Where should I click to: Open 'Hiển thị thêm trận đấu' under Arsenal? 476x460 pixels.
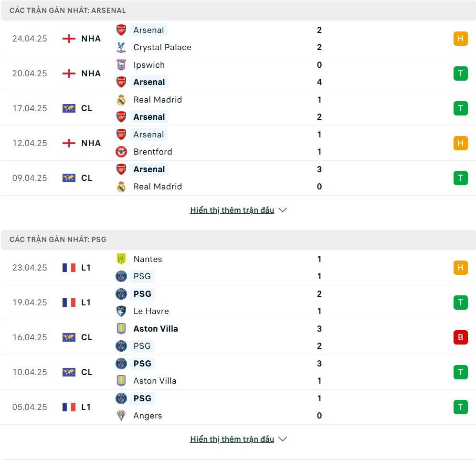point(232,210)
